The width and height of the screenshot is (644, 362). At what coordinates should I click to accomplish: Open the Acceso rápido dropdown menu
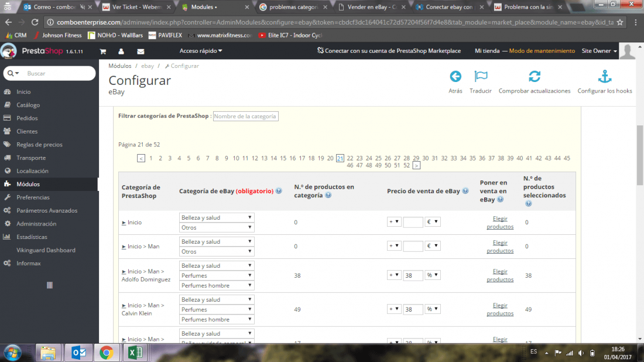tap(201, 51)
